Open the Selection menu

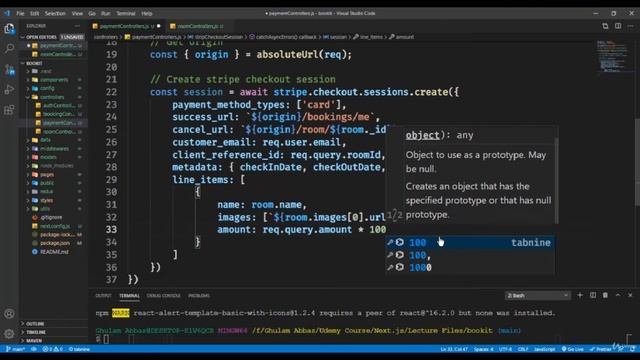pyautogui.click(x=55, y=13)
